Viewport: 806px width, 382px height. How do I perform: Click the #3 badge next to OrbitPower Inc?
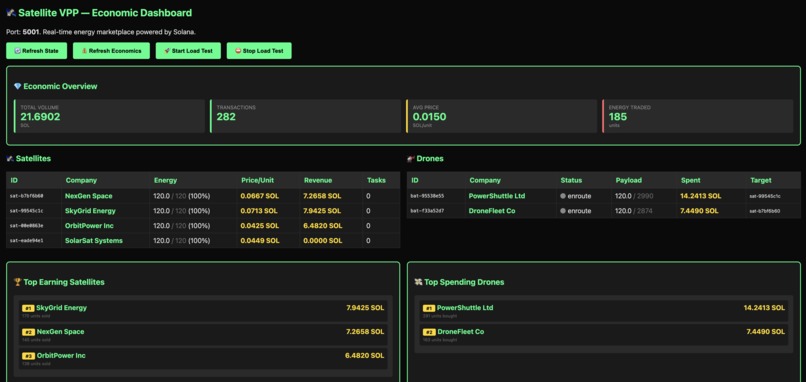28,356
